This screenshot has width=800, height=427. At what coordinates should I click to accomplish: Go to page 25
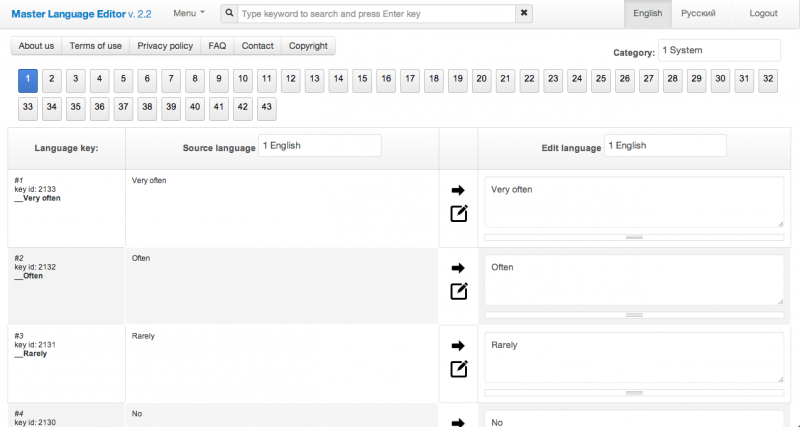click(x=601, y=81)
